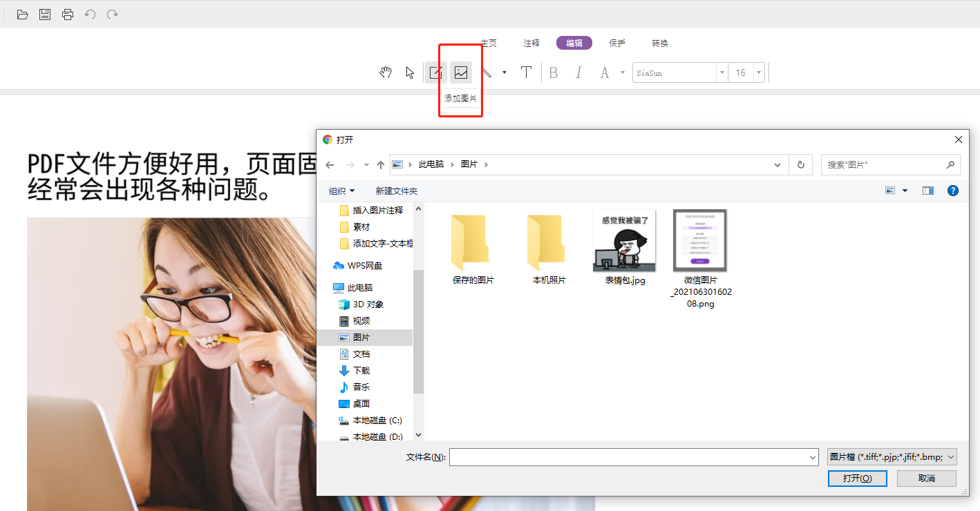Create a folder via 新建文件夹
Screen dimensions: 980x511
[397, 191]
